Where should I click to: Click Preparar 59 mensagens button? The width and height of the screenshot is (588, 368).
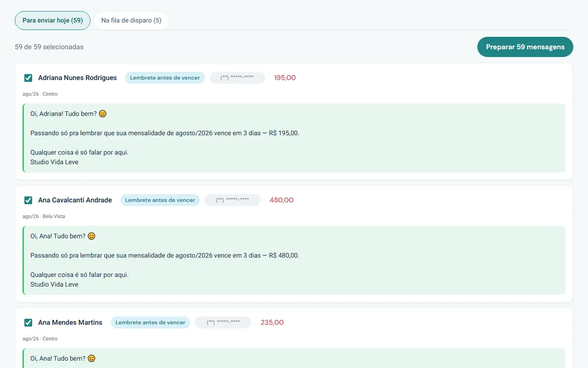[525, 47]
